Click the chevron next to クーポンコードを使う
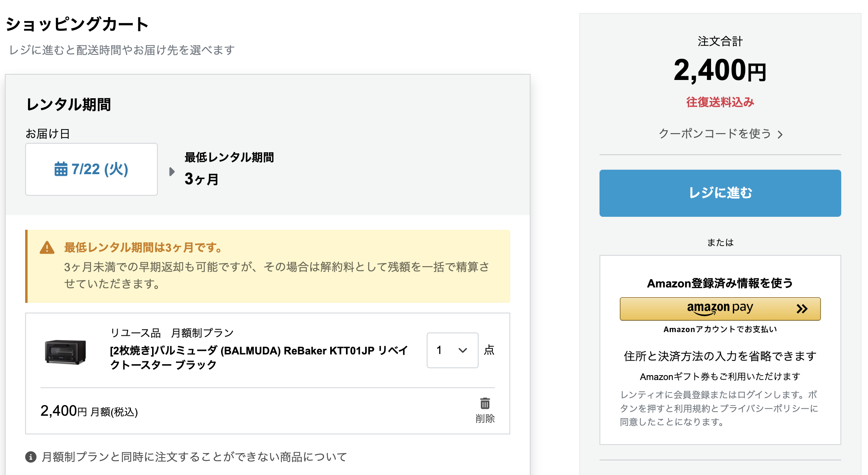This screenshot has height=475, width=868. click(x=780, y=134)
